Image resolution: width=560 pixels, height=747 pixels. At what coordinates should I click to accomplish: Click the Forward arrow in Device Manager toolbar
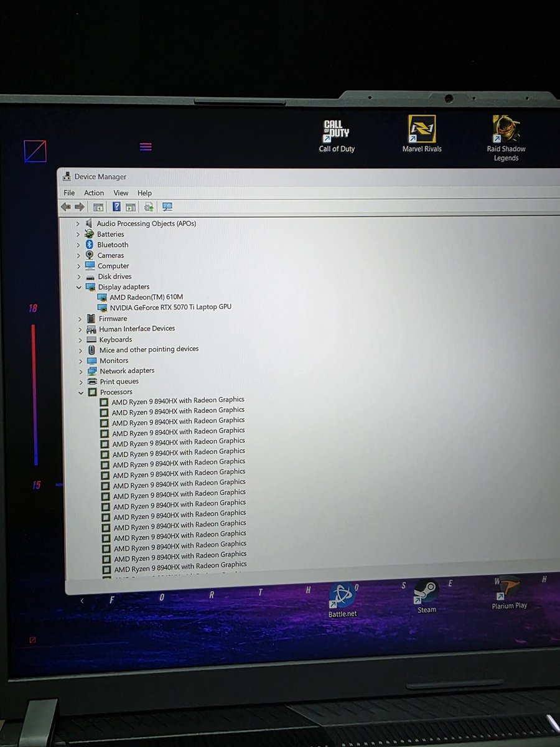pyautogui.click(x=80, y=207)
